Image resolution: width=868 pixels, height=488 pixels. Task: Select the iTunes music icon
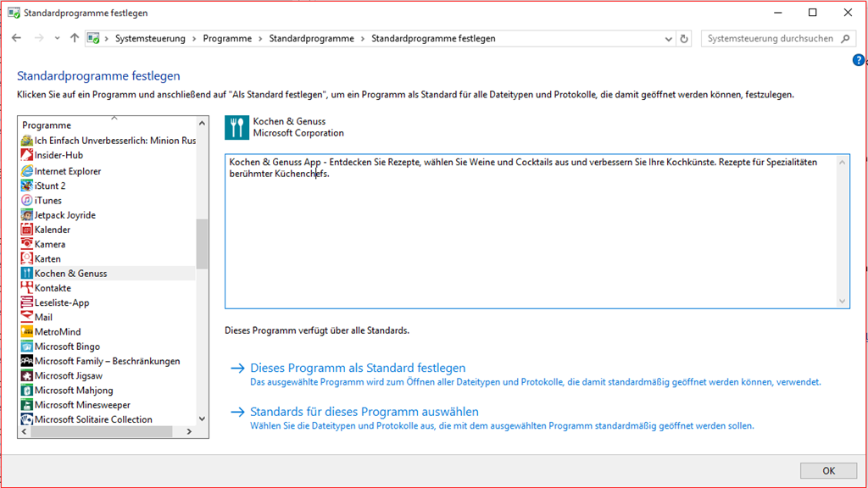click(26, 200)
